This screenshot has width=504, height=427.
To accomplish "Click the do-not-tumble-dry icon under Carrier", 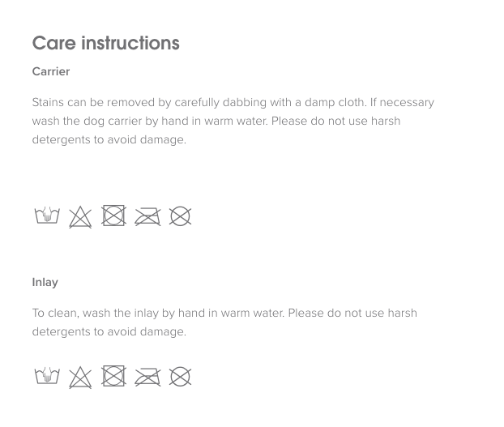I will (x=113, y=216).
